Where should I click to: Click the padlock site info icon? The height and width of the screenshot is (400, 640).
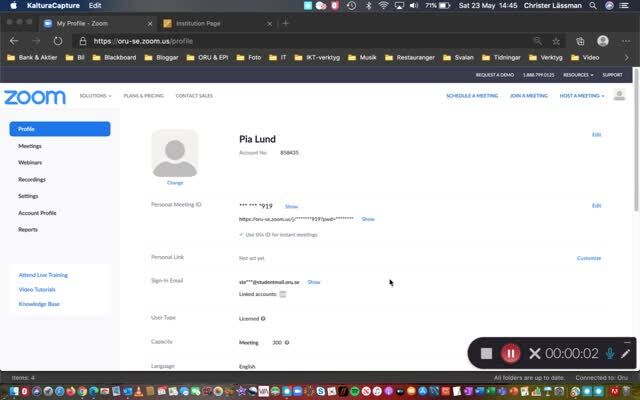tap(83, 41)
